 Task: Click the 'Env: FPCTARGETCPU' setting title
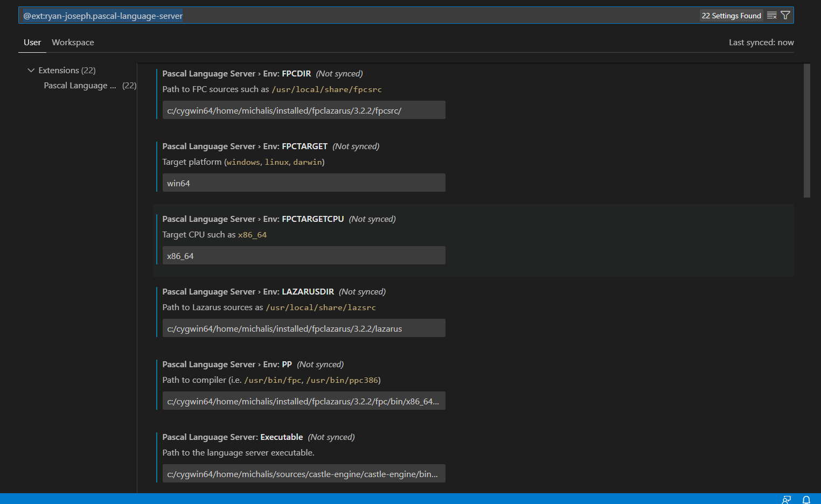coord(253,219)
